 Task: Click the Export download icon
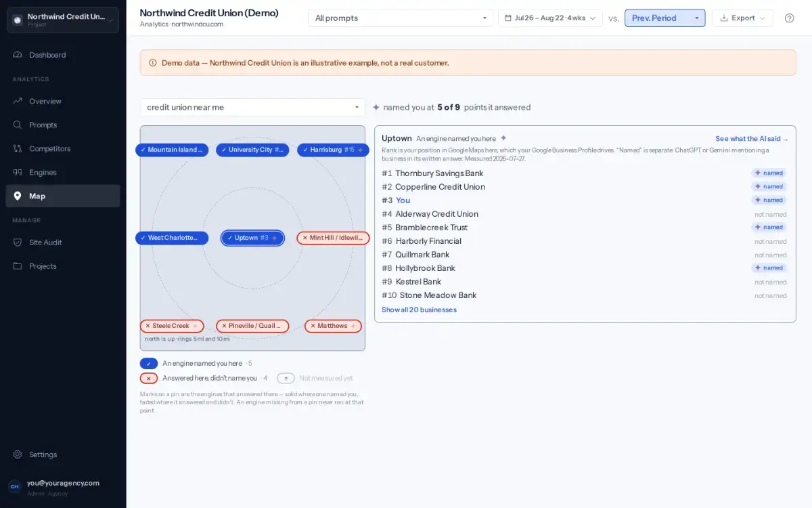[x=724, y=18]
